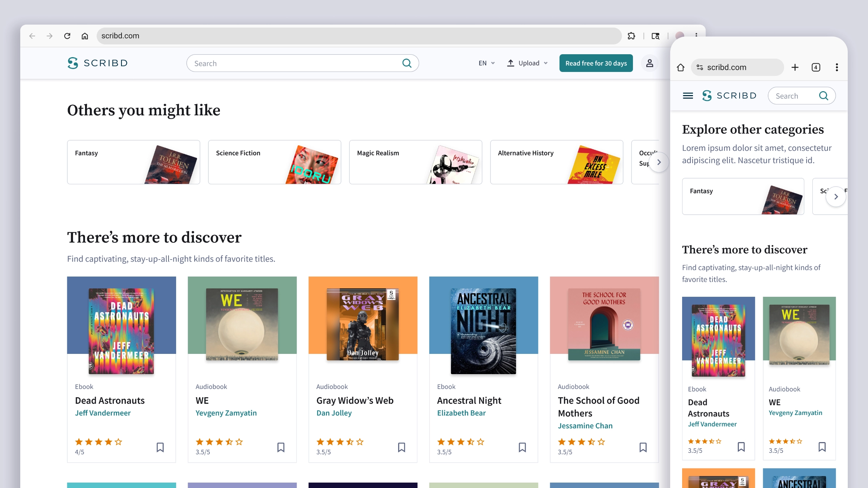Image resolution: width=868 pixels, height=488 pixels.
Task: Show next categories with desktop carousel arrow
Action: [659, 162]
